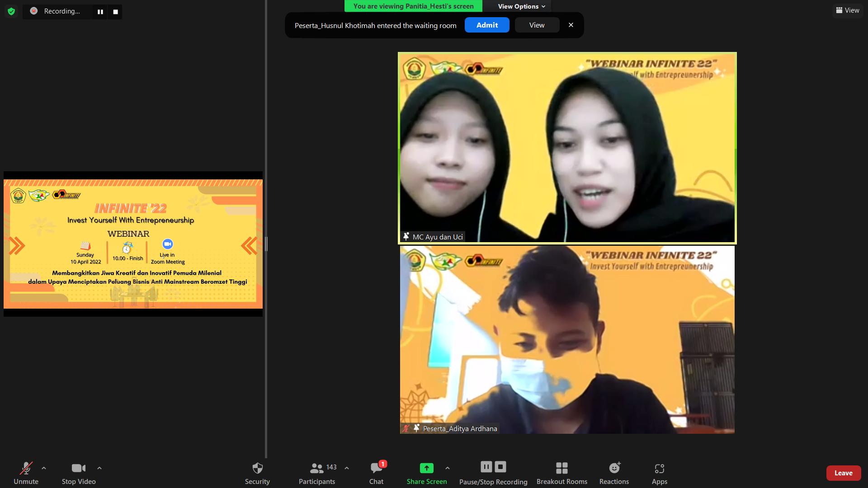Open the Participants panel icon
The width and height of the screenshot is (868, 488).
click(x=316, y=468)
